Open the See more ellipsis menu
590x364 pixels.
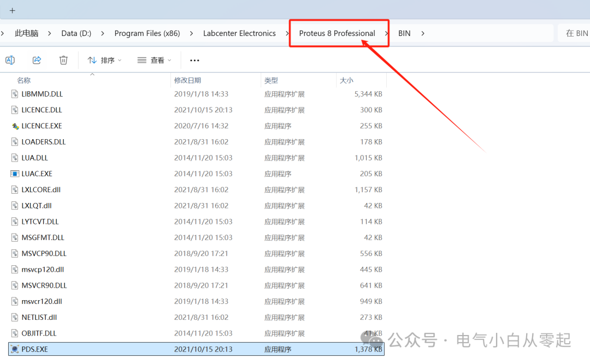pos(194,60)
